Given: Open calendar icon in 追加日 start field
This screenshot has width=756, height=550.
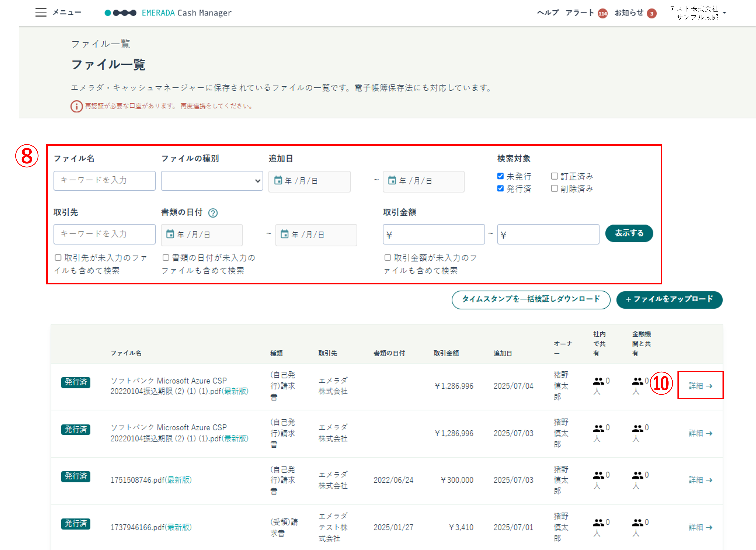Looking at the screenshot, I should [278, 180].
